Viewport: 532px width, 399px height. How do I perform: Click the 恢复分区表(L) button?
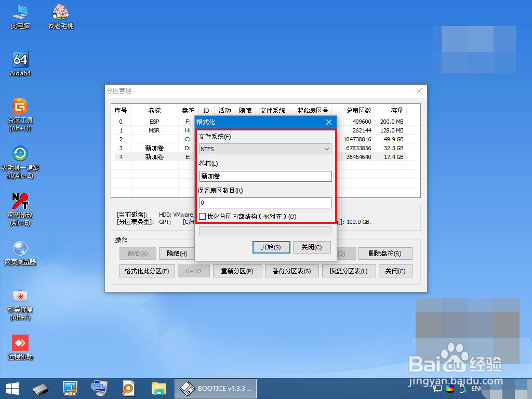click(x=349, y=271)
